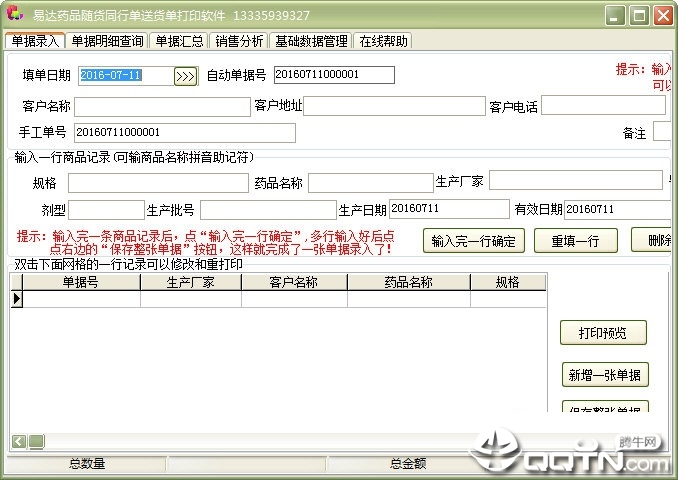Click the 总金额 status bar label
Screen dimensions: 678x480
pyautogui.click(x=408, y=464)
